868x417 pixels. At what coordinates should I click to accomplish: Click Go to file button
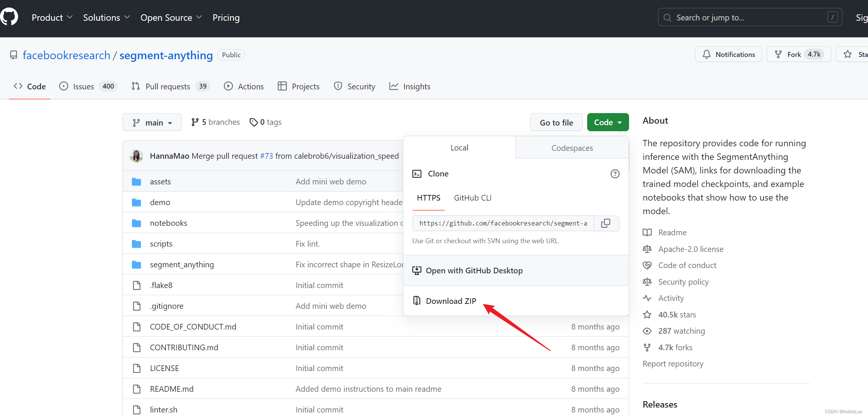[556, 123]
